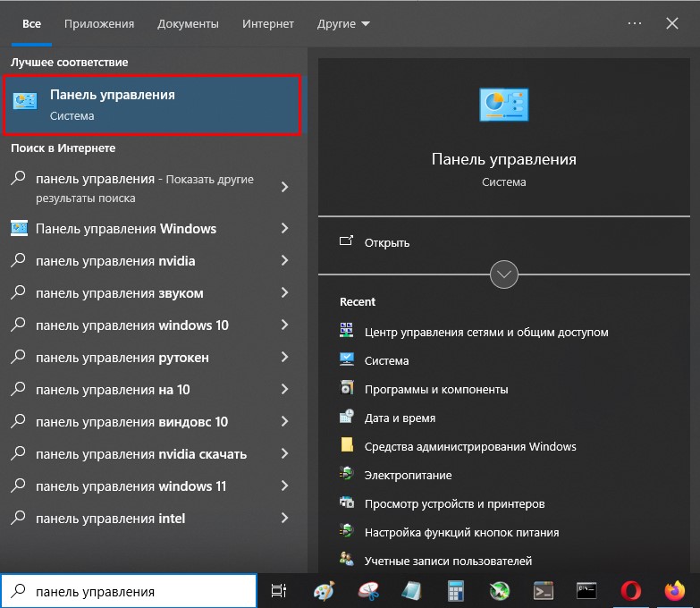The image size is (700, 608).
Task: Expand the 'панель управления nvidia' suggestion arrow
Action: pyautogui.click(x=285, y=261)
